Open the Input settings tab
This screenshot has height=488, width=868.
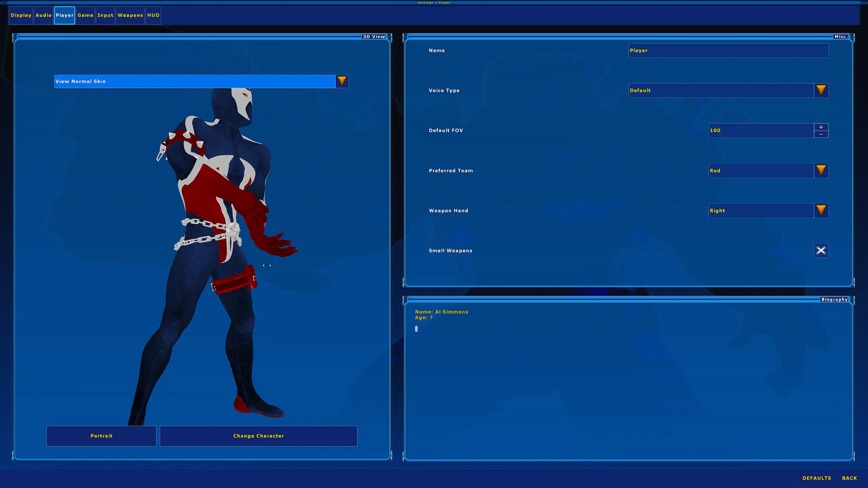[x=105, y=15]
